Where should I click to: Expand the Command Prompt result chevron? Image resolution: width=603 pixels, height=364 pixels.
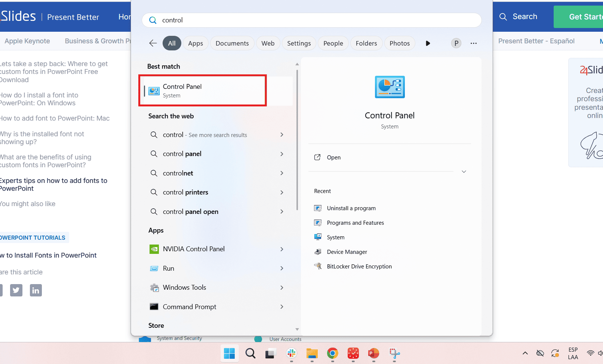[282, 307]
